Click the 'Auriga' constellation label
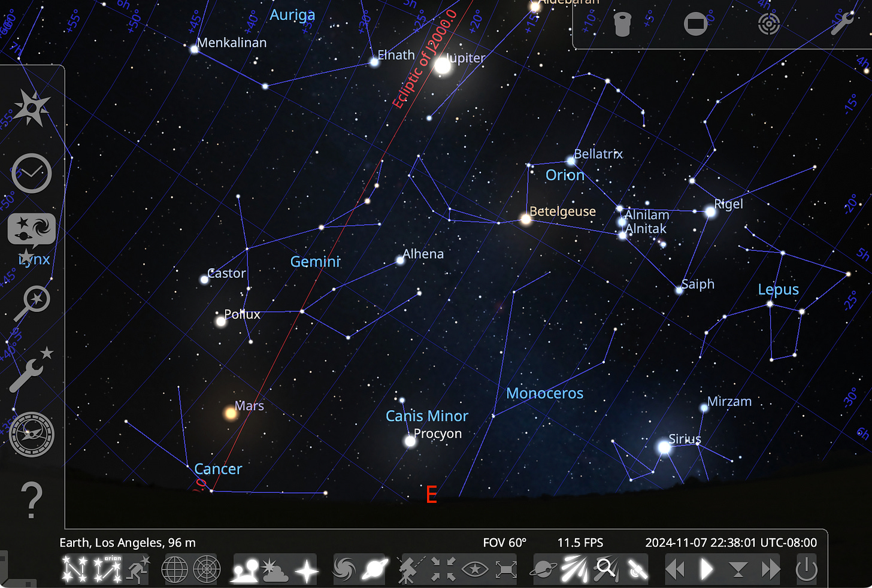The height and width of the screenshot is (588, 872). click(x=292, y=15)
